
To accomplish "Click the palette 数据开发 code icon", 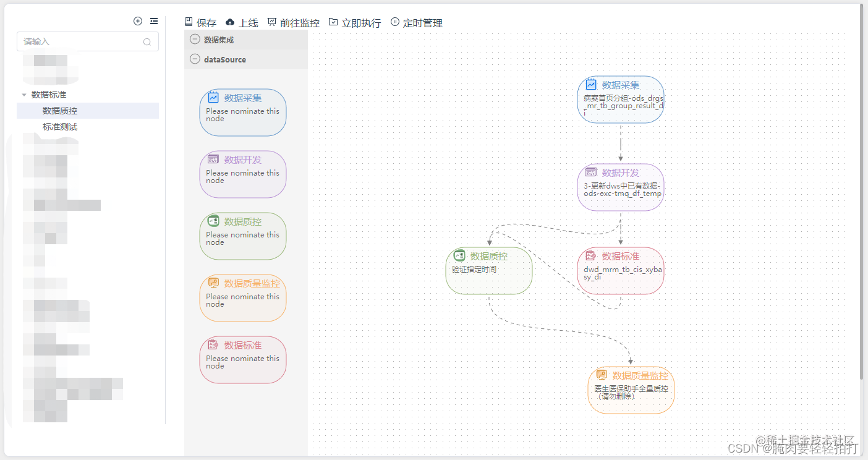I will [x=213, y=159].
